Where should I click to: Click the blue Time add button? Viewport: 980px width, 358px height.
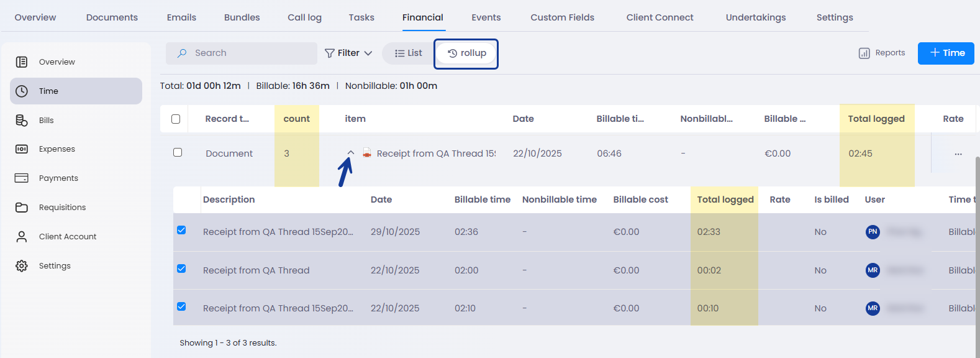[945, 53]
